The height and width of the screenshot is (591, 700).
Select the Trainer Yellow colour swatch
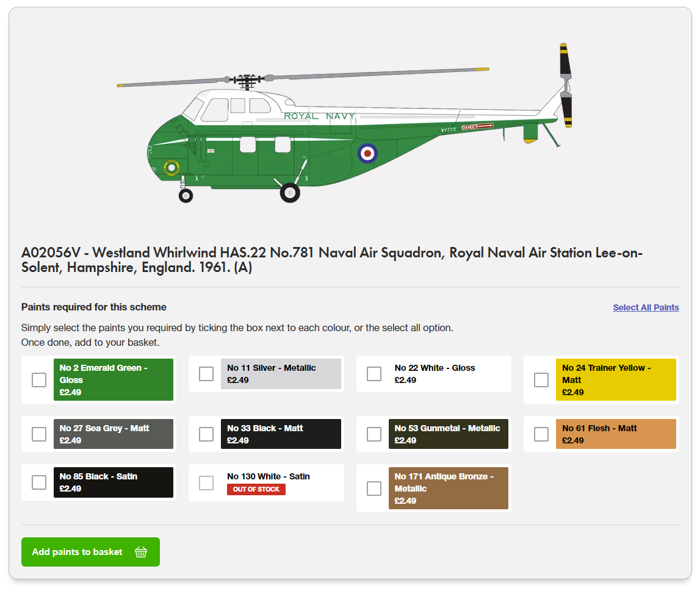click(x=616, y=379)
